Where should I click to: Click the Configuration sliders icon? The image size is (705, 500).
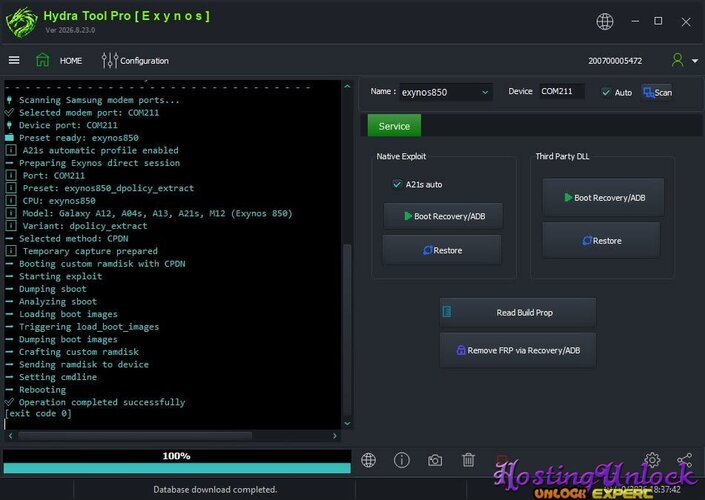(109, 60)
